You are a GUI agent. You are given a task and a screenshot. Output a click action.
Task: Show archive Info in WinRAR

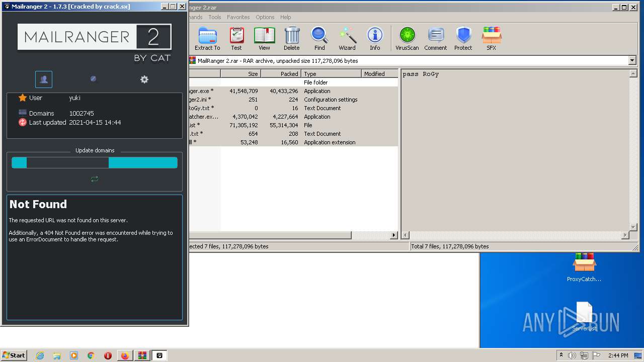pyautogui.click(x=375, y=39)
